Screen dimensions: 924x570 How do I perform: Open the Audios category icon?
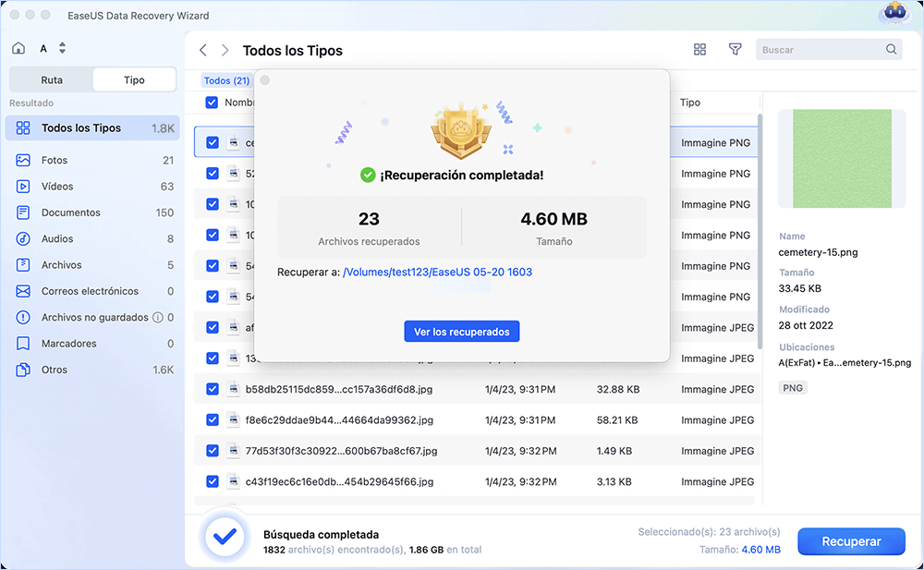point(23,238)
